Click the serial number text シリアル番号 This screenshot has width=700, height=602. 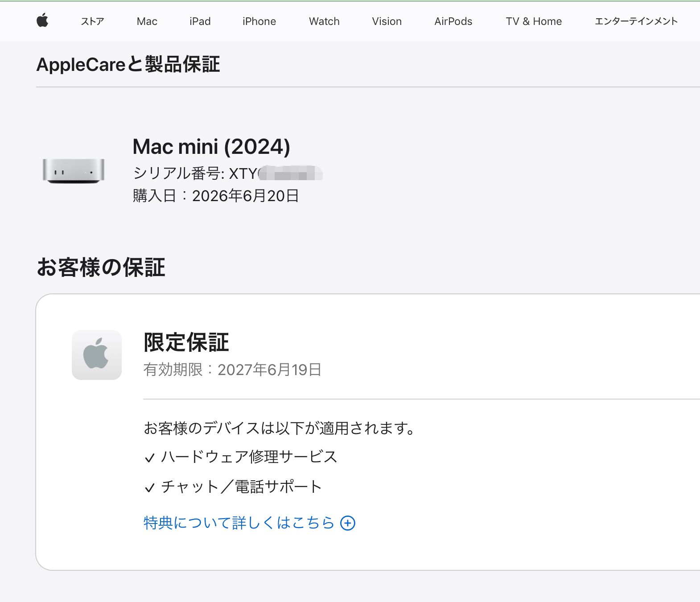(179, 173)
